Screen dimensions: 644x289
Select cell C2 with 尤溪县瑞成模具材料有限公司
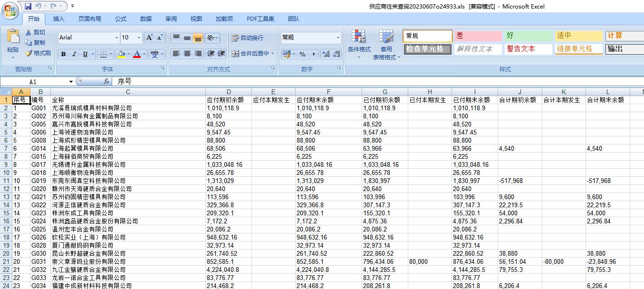tap(128, 108)
